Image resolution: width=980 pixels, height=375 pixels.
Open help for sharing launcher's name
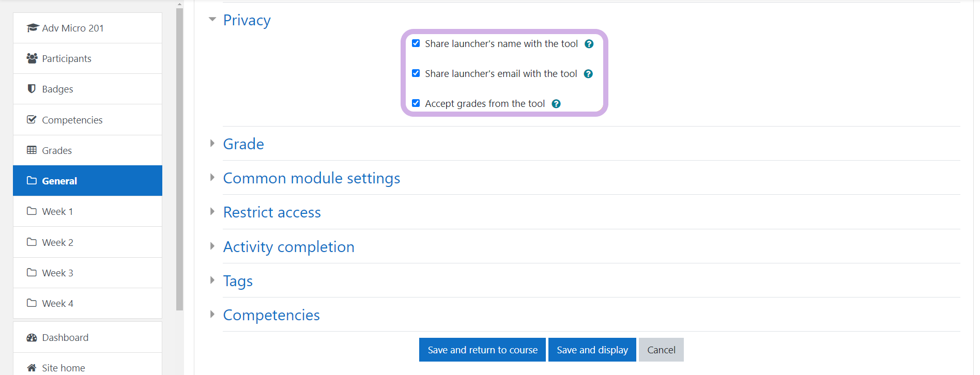tap(589, 44)
